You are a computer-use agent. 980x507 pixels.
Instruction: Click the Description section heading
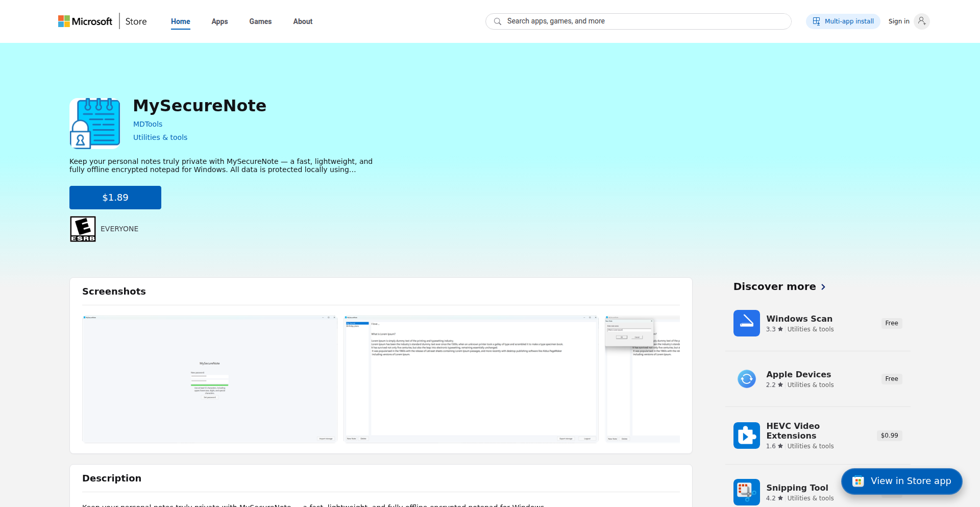pos(112,478)
